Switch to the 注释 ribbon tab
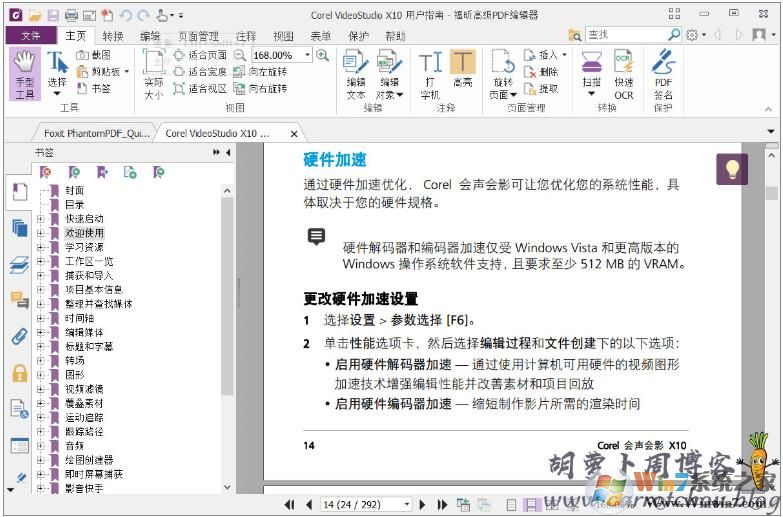 coord(246,35)
